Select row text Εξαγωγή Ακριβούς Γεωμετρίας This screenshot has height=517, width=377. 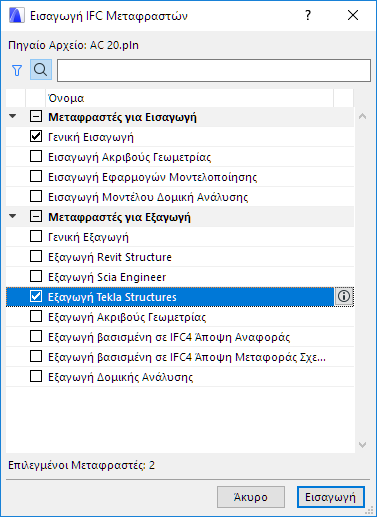pyautogui.click(x=127, y=317)
